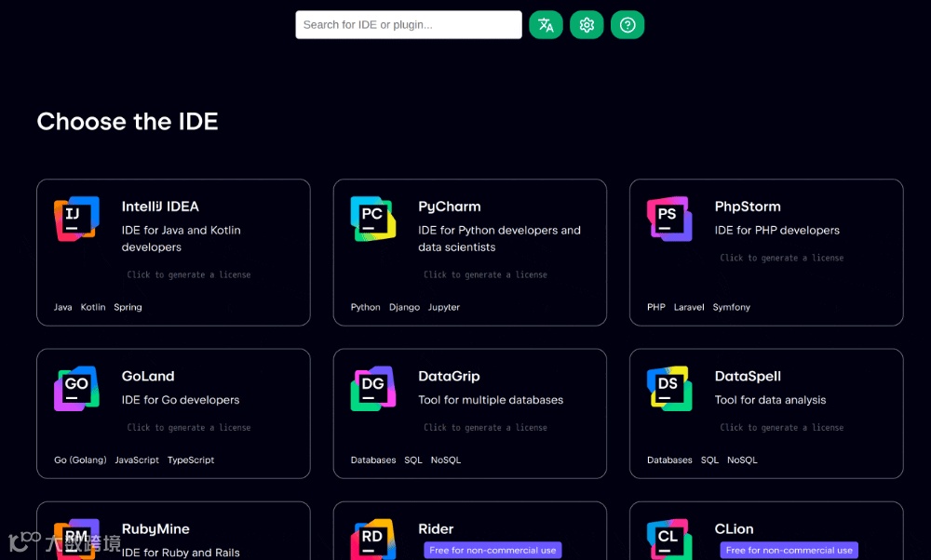
Task: Click 'IDE for Python developers and data scientists' text
Action: coord(499,238)
